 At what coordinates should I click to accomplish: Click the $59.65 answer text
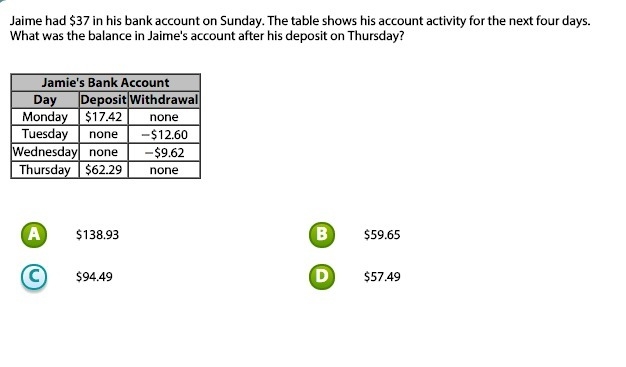click(382, 235)
